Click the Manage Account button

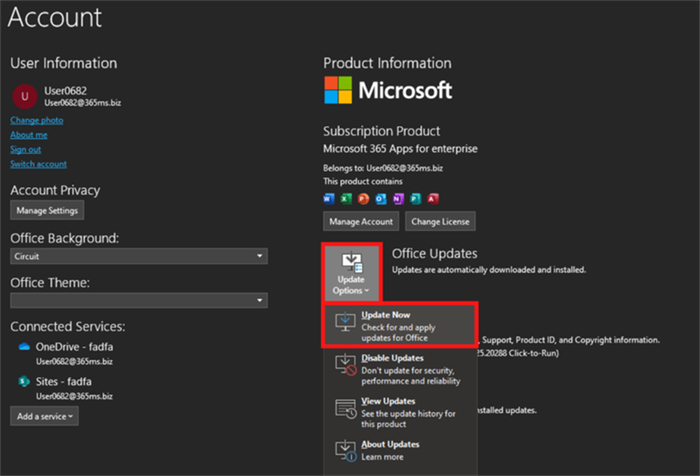point(360,221)
